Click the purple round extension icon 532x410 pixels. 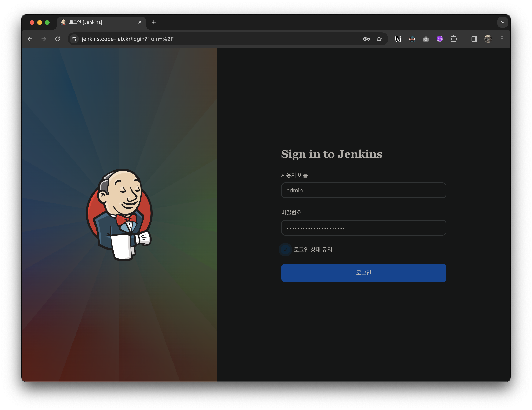coord(440,39)
